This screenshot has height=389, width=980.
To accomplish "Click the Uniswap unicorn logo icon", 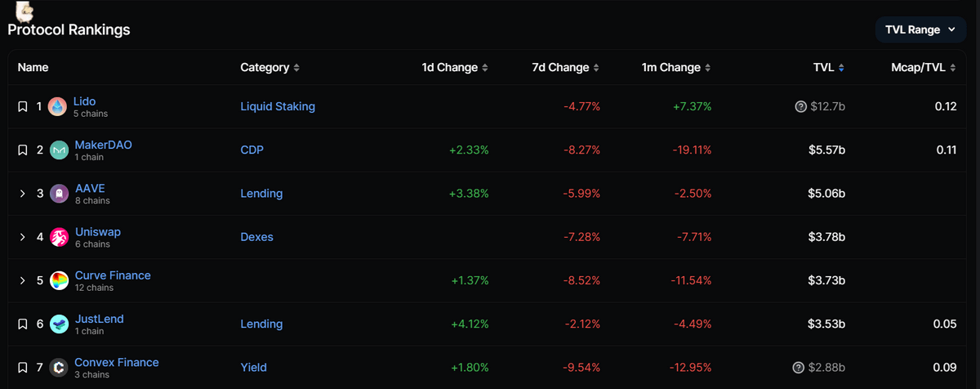I will 59,237.
